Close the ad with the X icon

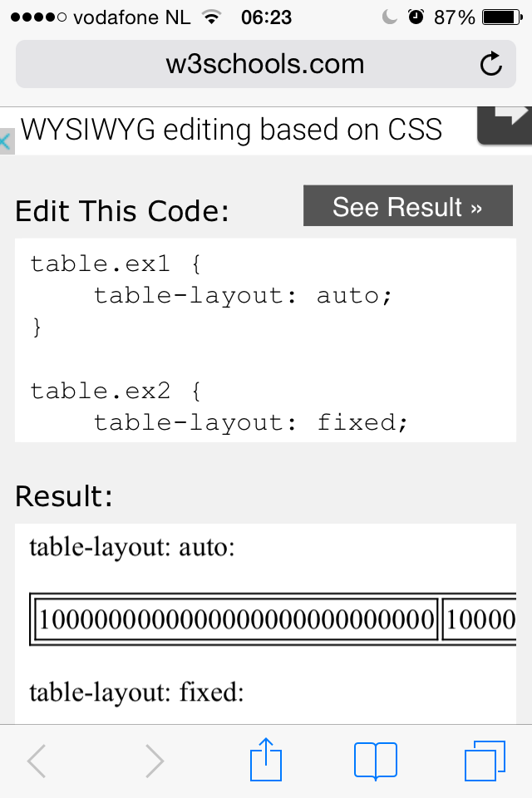[6, 141]
